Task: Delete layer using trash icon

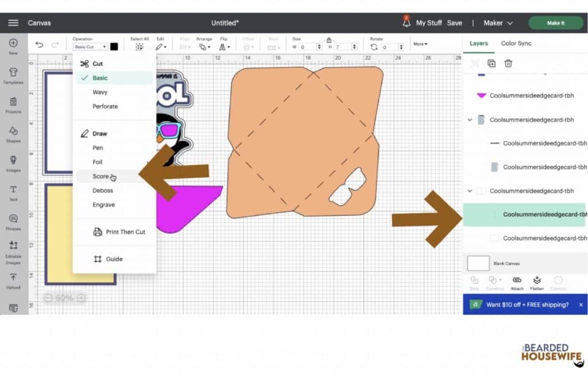Action: [508, 64]
